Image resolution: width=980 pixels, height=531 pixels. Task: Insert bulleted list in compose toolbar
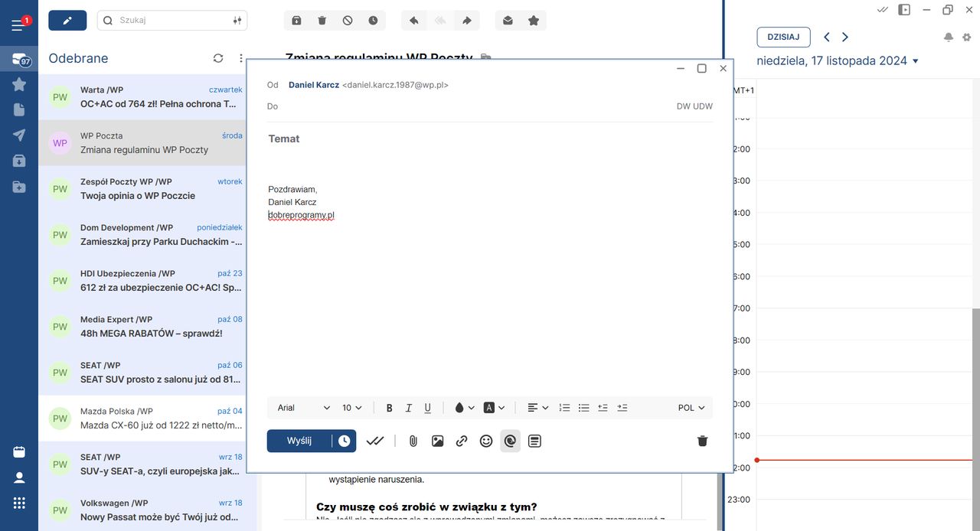coord(583,408)
